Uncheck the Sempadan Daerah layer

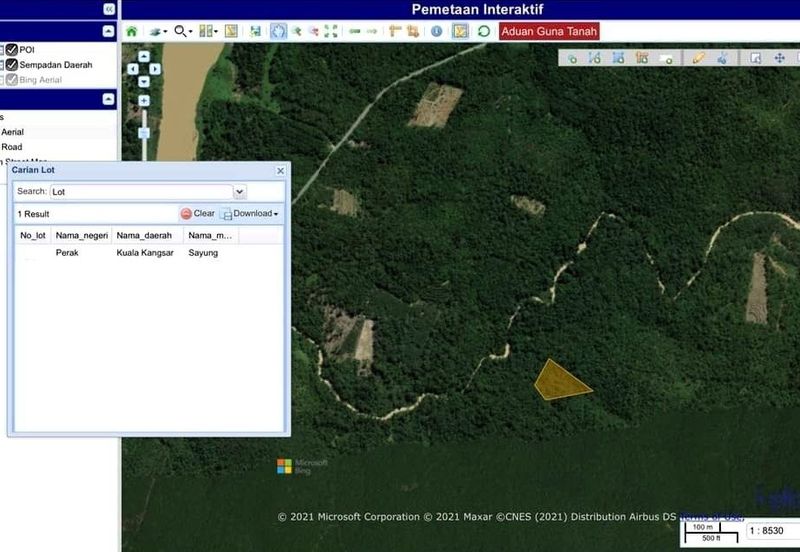point(11,65)
